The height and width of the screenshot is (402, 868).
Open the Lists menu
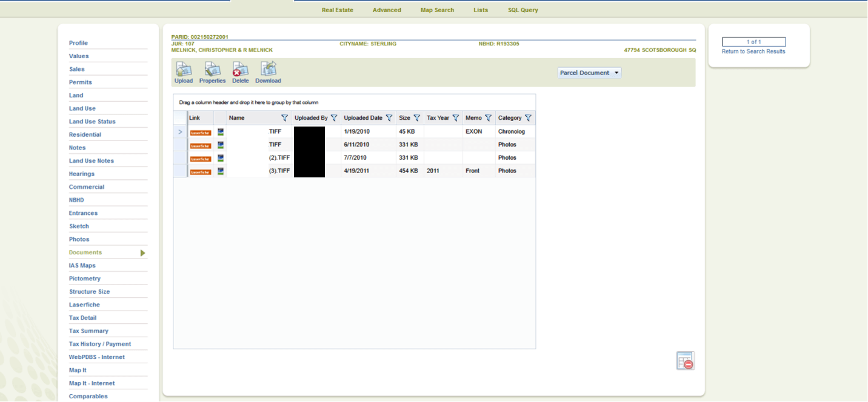[481, 10]
